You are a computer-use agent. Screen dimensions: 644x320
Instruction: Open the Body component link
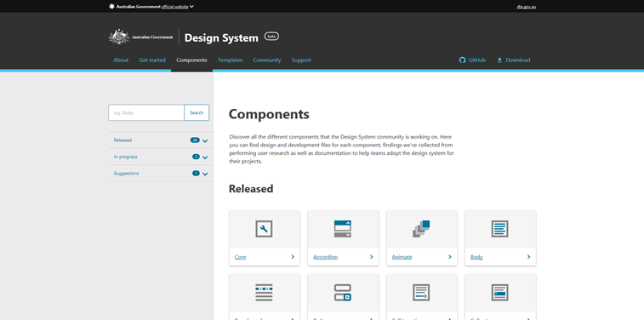point(477,257)
